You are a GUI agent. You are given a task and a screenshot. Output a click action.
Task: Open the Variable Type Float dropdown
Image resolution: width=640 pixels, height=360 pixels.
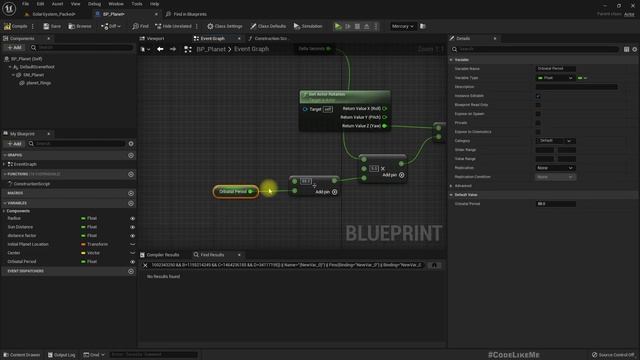pos(555,78)
